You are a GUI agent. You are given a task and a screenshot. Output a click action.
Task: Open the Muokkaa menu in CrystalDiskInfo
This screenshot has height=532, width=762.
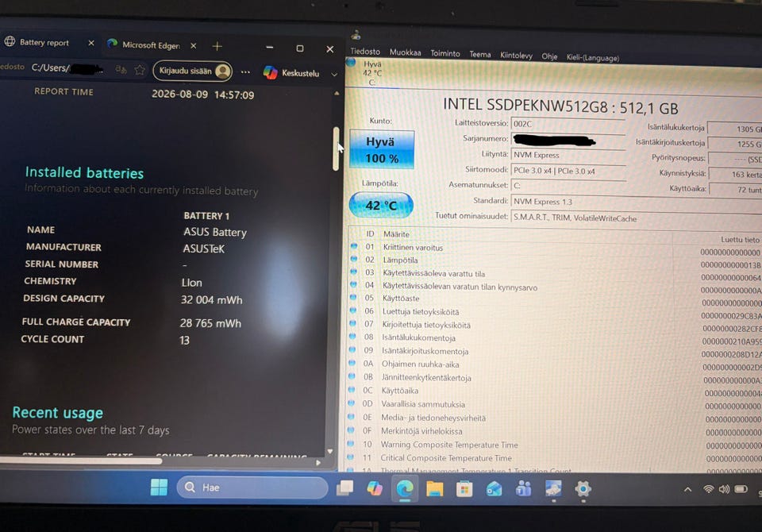tap(405, 52)
